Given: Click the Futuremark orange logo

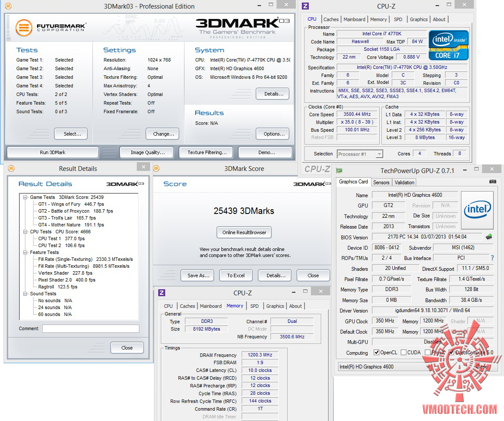Looking at the screenshot, I should pos(24,28).
